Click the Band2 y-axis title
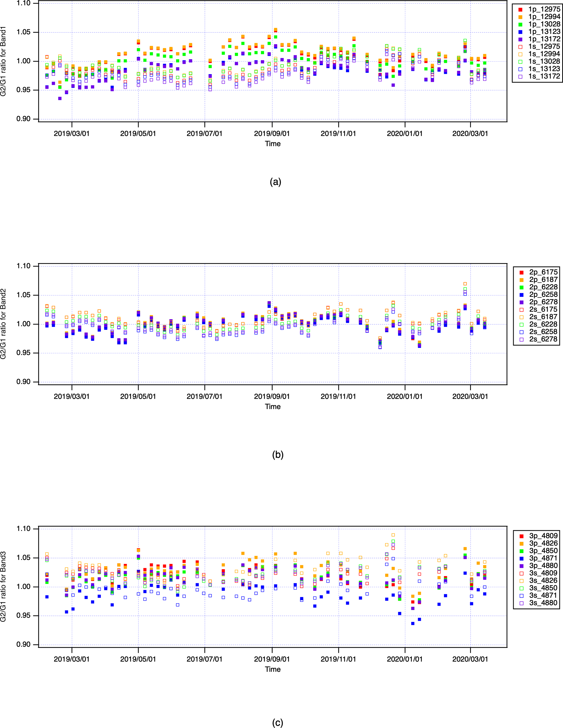This screenshot has width=563, height=728. tap(3, 324)
